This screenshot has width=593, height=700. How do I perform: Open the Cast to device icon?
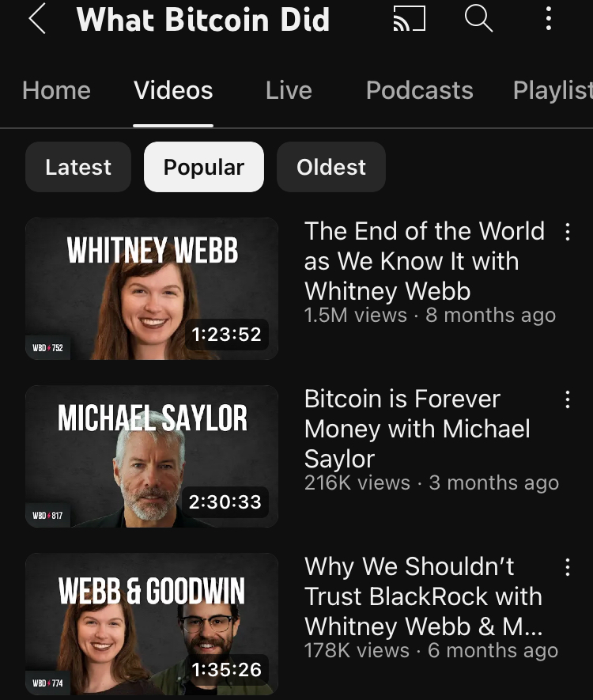pos(409,19)
